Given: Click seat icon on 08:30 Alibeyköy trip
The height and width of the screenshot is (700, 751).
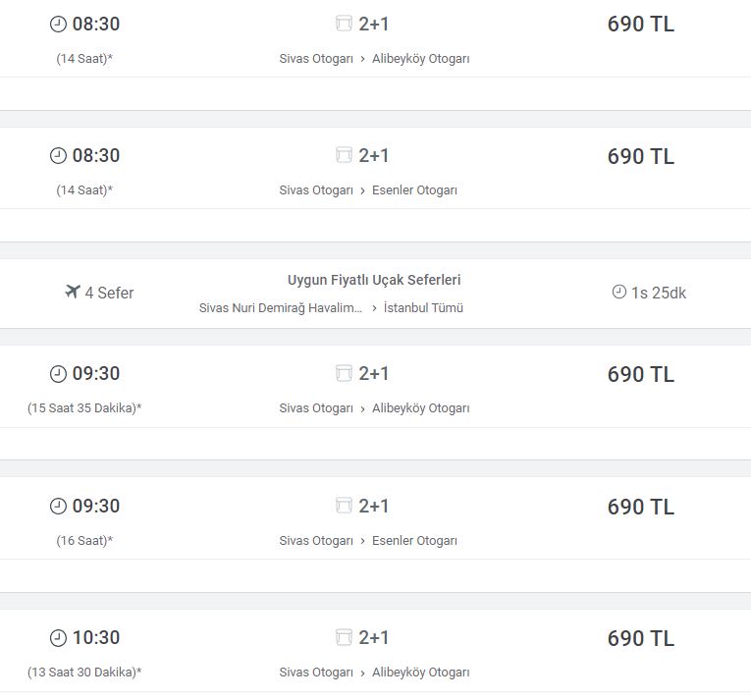Looking at the screenshot, I should pos(344,24).
